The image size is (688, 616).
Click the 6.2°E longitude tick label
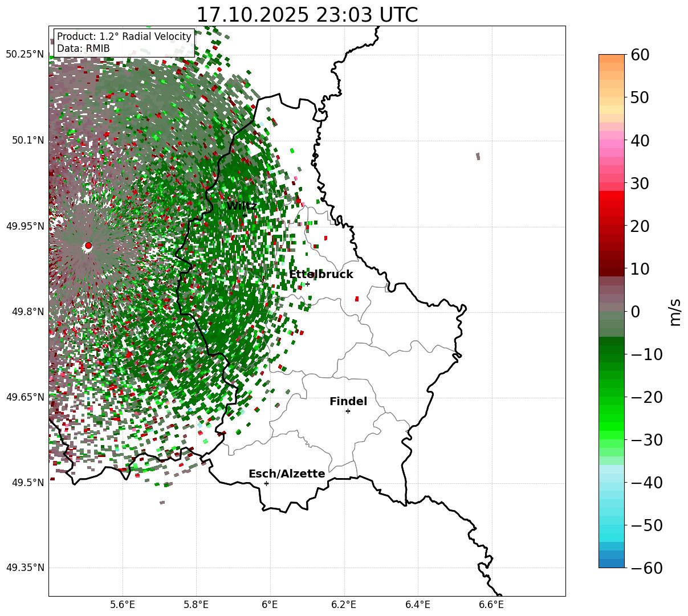click(x=344, y=605)
